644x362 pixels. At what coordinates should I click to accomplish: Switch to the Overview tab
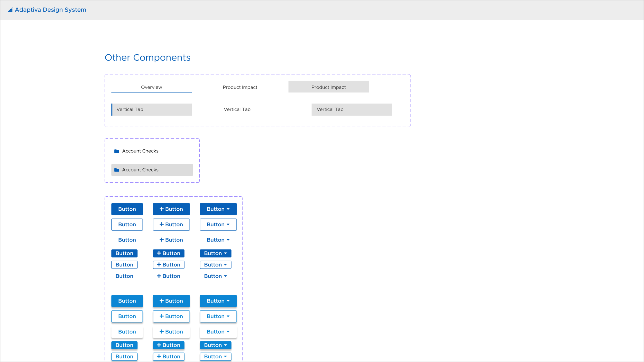(x=151, y=87)
